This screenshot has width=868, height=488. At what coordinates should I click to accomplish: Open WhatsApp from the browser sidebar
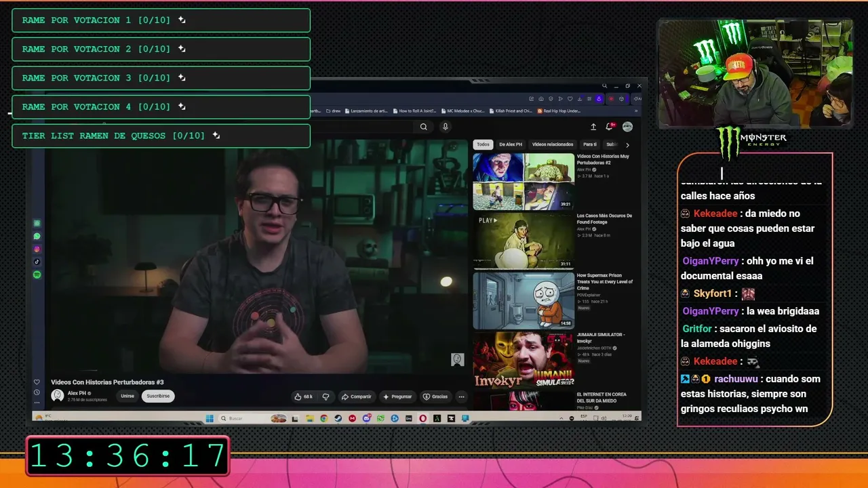[37, 237]
